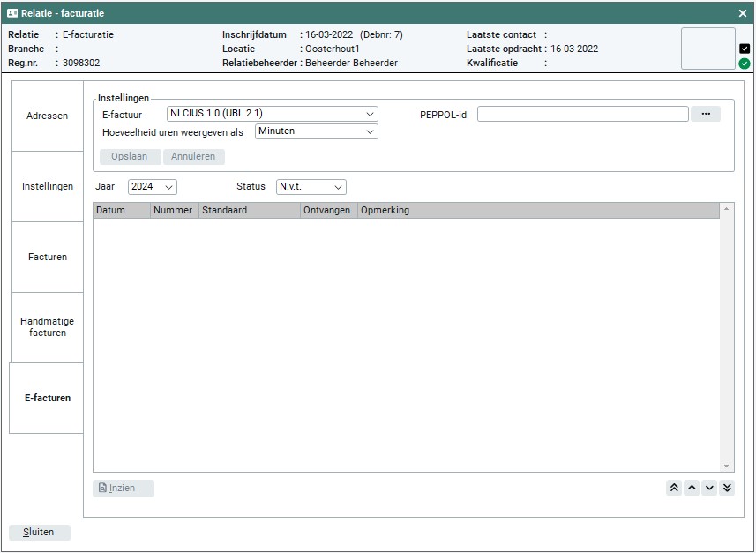Open the Status filter dropdown
Viewport: 756px width, 553px height.
pyautogui.click(x=311, y=187)
